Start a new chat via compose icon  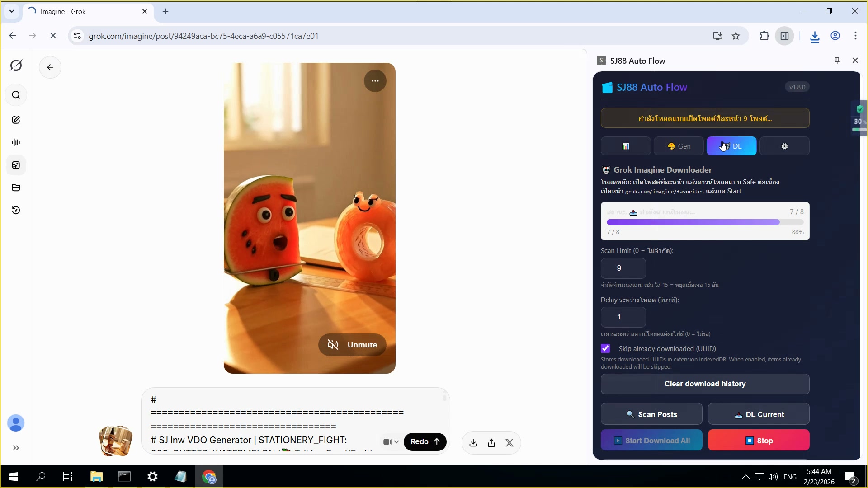tap(16, 120)
